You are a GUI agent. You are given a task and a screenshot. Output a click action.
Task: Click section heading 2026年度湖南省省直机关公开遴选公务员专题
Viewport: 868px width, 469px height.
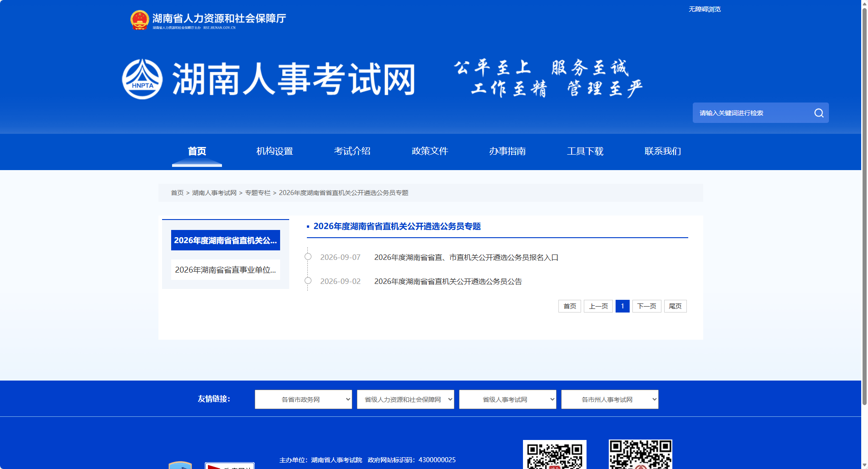pyautogui.click(x=397, y=226)
